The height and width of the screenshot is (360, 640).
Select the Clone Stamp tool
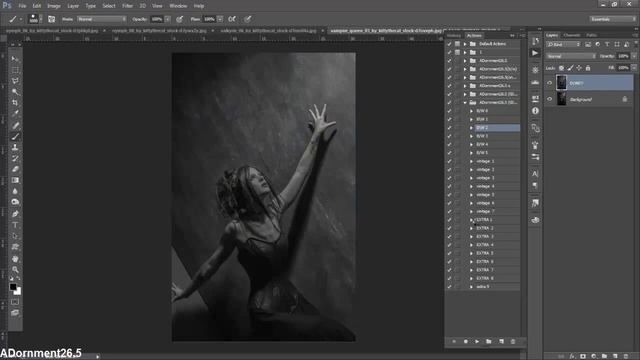(x=15, y=147)
